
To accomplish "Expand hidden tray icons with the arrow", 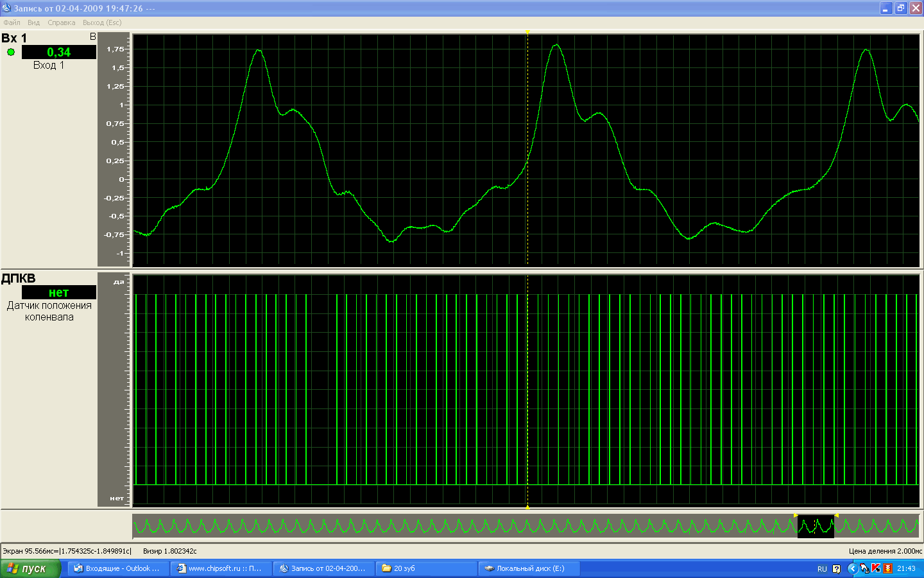I will pos(852,568).
